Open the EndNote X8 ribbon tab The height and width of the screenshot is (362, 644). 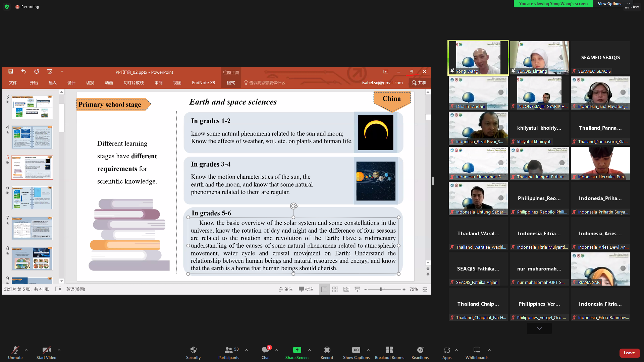(203, 82)
